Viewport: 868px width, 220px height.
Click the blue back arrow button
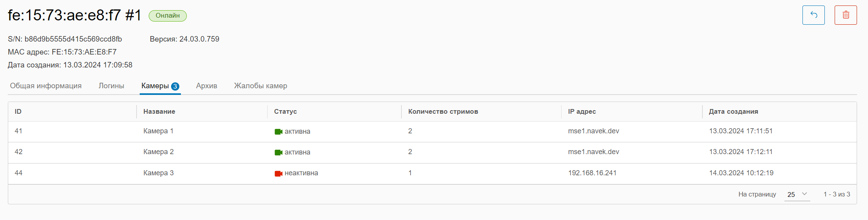(x=813, y=15)
